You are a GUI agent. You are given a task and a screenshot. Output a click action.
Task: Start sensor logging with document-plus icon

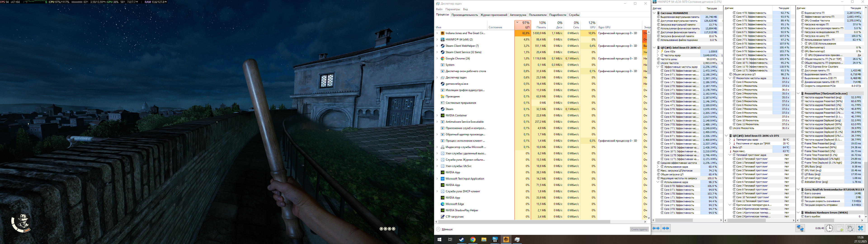(840, 228)
